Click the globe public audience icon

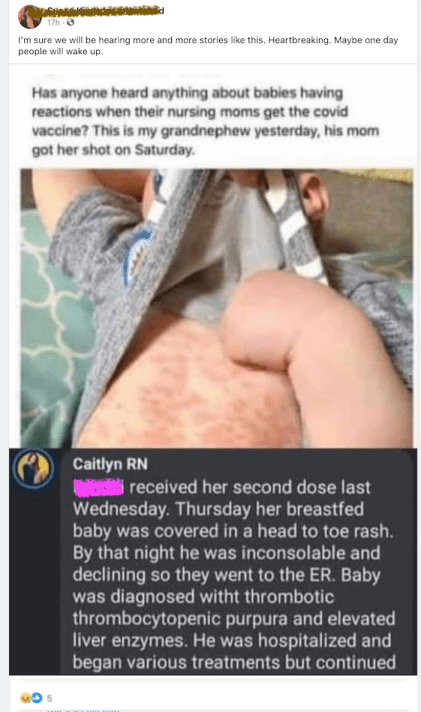[70, 22]
